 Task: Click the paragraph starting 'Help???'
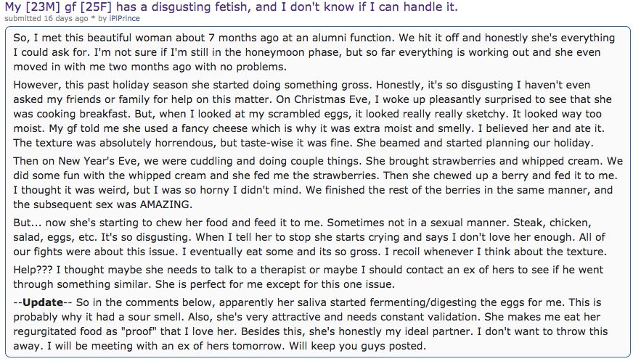(x=309, y=277)
